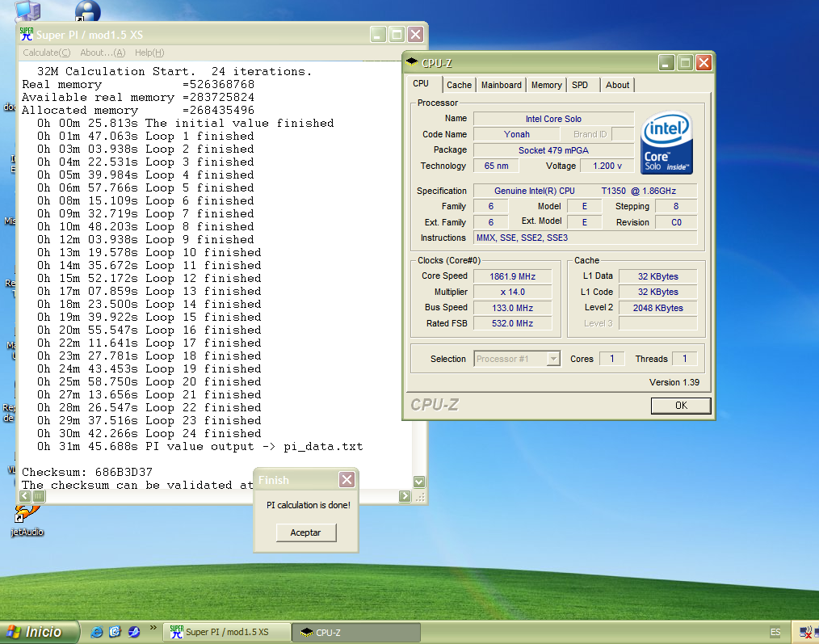The height and width of the screenshot is (644, 819).
Task: Click the Loop 24 finished line
Action: (149, 433)
